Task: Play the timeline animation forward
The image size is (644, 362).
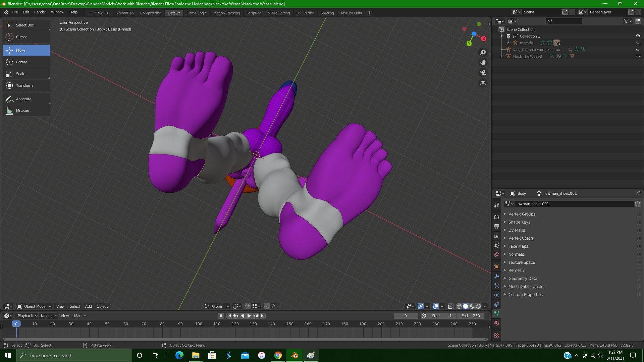Action: pos(249,316)
